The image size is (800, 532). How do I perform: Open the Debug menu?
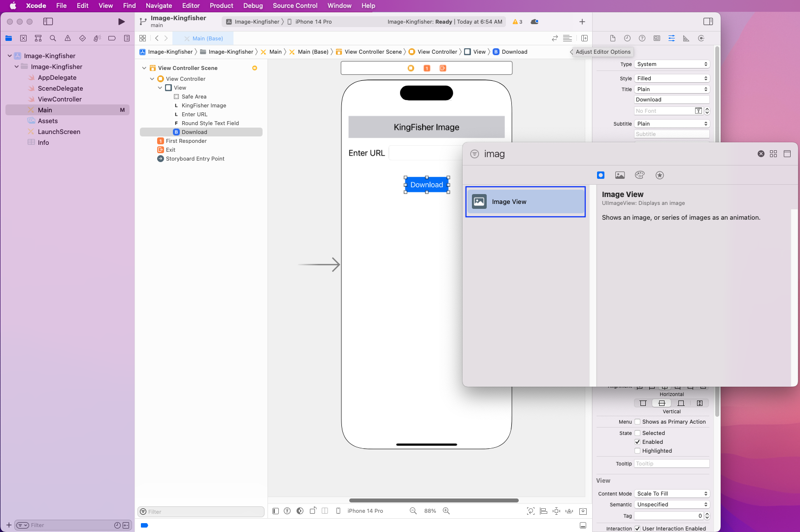(253, 6)
